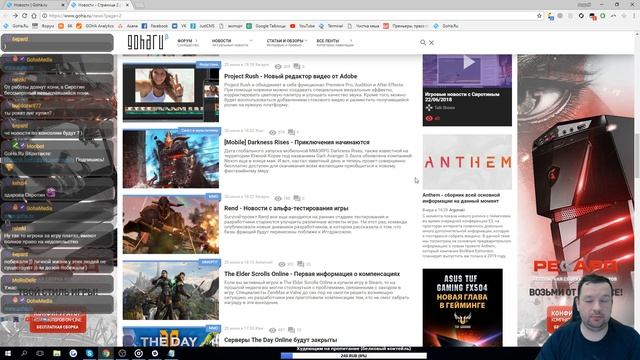Open the Terminal bookmark
The image size is (640, 360).
(331, 26)
